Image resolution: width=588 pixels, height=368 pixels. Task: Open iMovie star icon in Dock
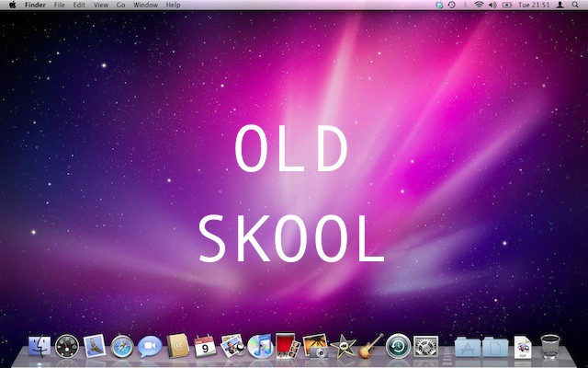point(344,347)
